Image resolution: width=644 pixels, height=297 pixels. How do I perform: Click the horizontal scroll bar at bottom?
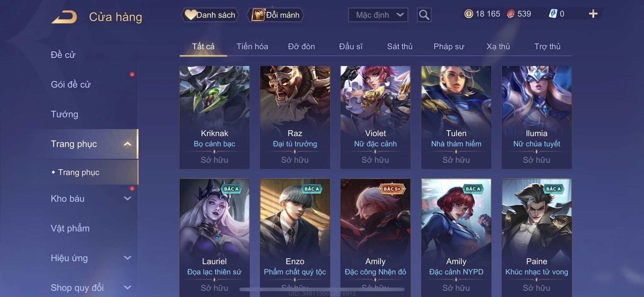tap(322, 289)
